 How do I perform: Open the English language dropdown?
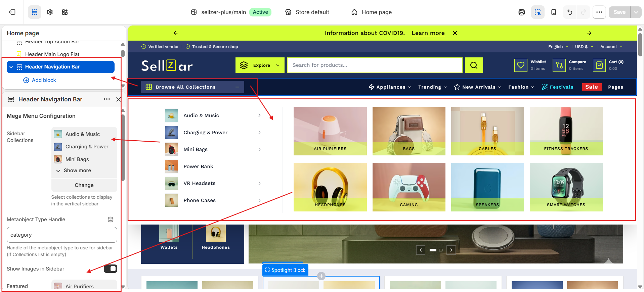point(558,47)
